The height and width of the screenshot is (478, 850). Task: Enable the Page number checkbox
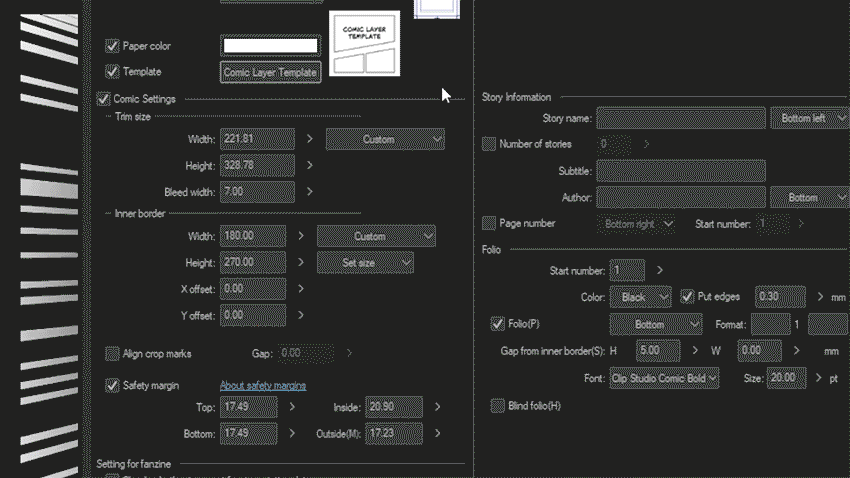point(489,223)
